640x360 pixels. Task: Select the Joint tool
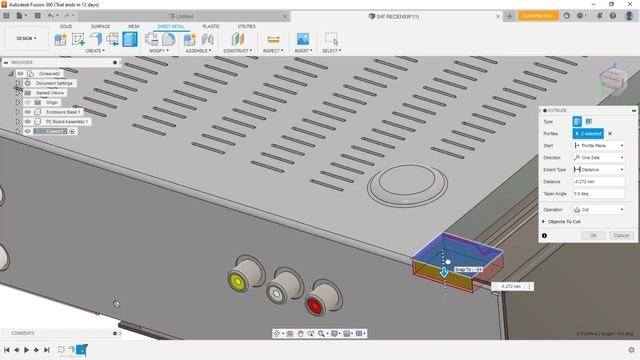(207, 39)
